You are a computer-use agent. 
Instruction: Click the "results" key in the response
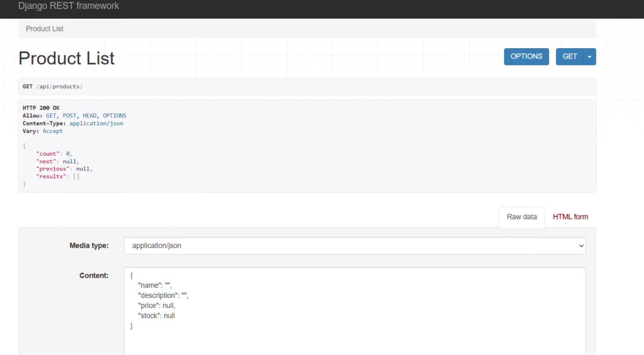click(51, 177)
